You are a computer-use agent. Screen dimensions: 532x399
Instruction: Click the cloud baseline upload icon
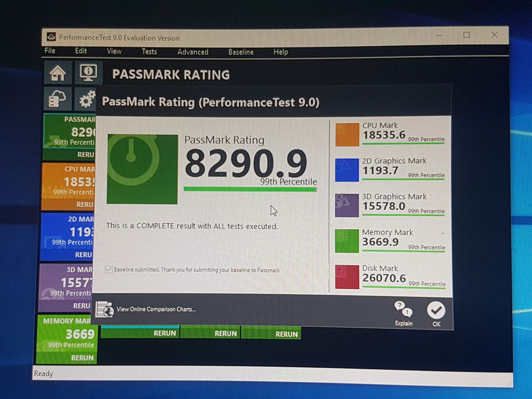[57, 99]
